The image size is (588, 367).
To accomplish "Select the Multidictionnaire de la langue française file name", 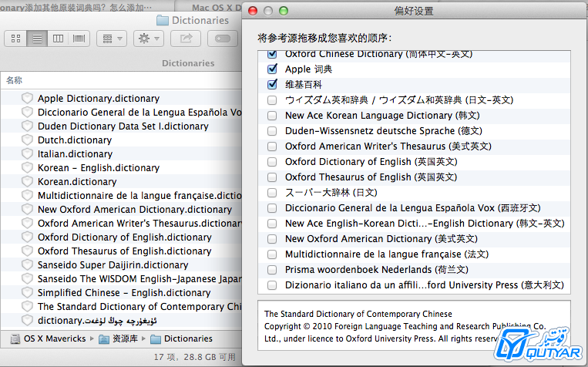I will click(139, 196).
